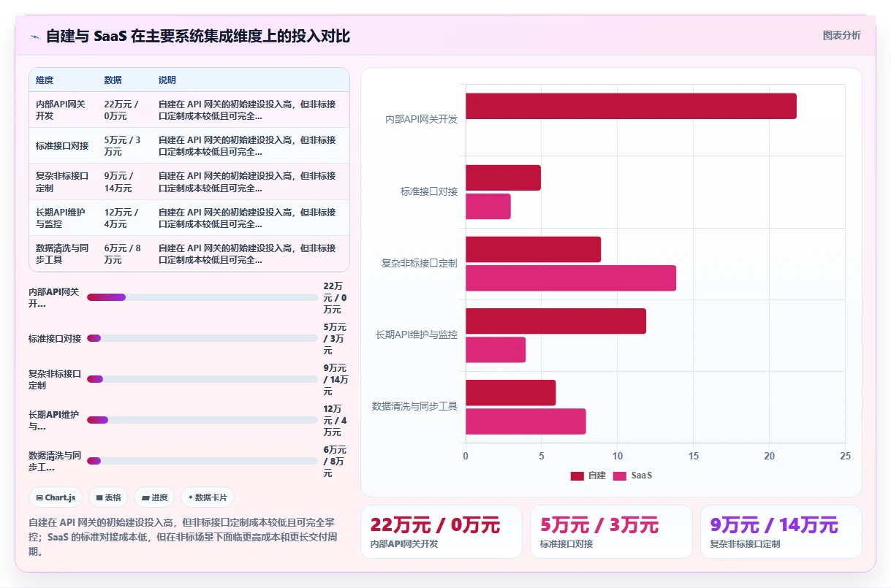The image size is (891, 588).
Task: Click the 自建 bar for 长期API维护与监控
Action: 556,321
